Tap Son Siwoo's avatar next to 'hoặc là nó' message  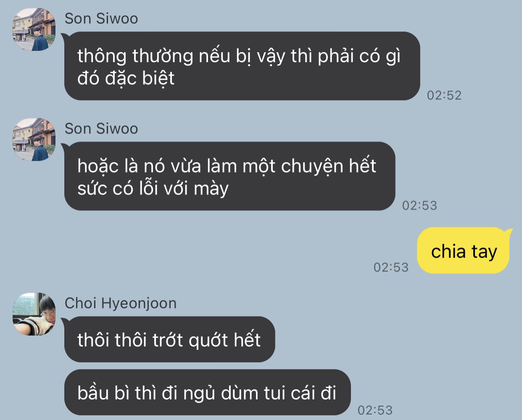(x=34, y=139)
